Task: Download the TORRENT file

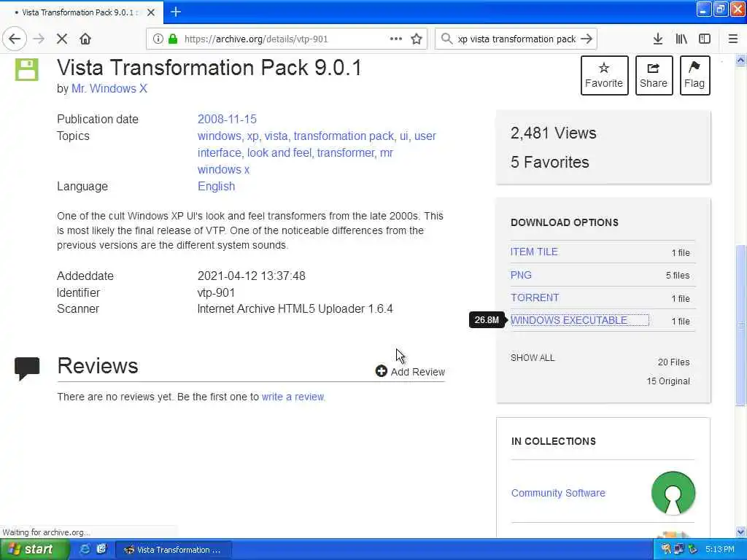Action: [x=535, y=297]
